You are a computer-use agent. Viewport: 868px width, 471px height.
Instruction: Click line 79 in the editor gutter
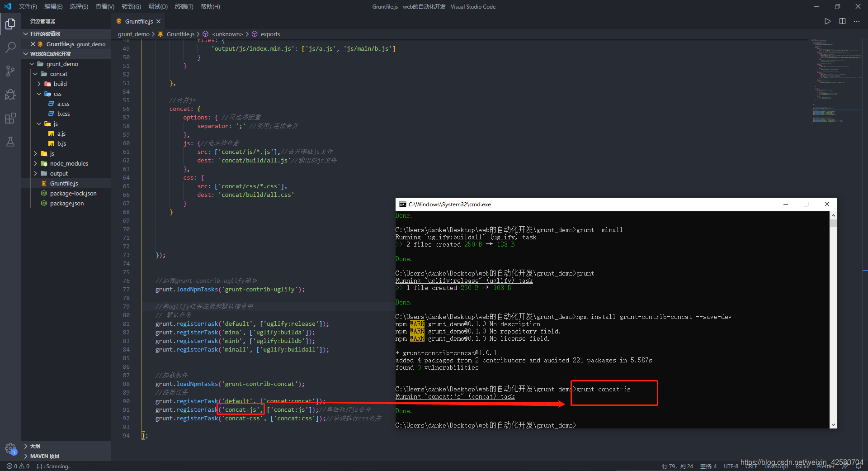click(x=126, y=306)
